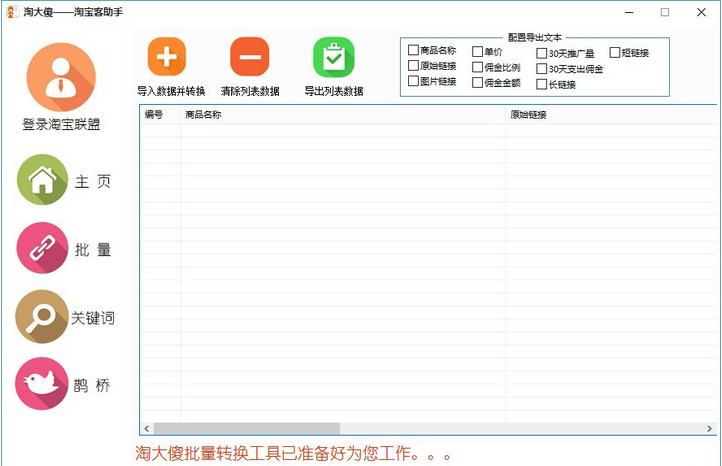This screenshot has width=722, height=466.
Task: Check the 短链接 option
Action: coord(615,52)
